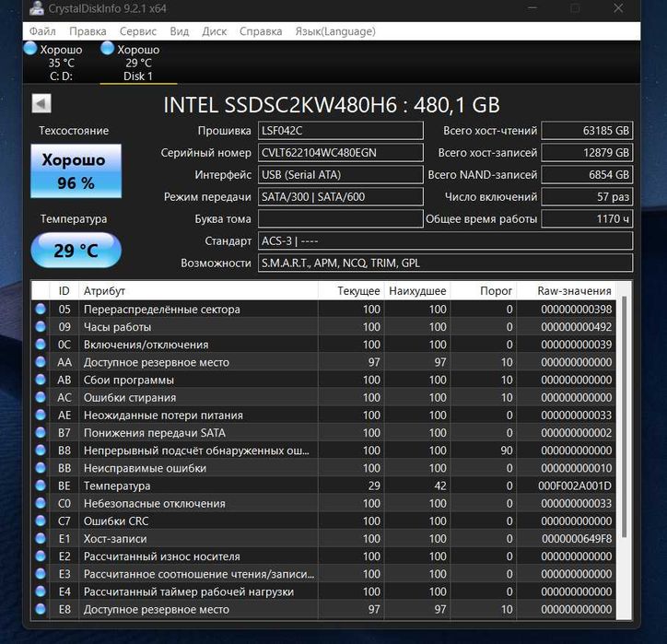
Task: Click status icon of row E4
Action: (41, 591)
